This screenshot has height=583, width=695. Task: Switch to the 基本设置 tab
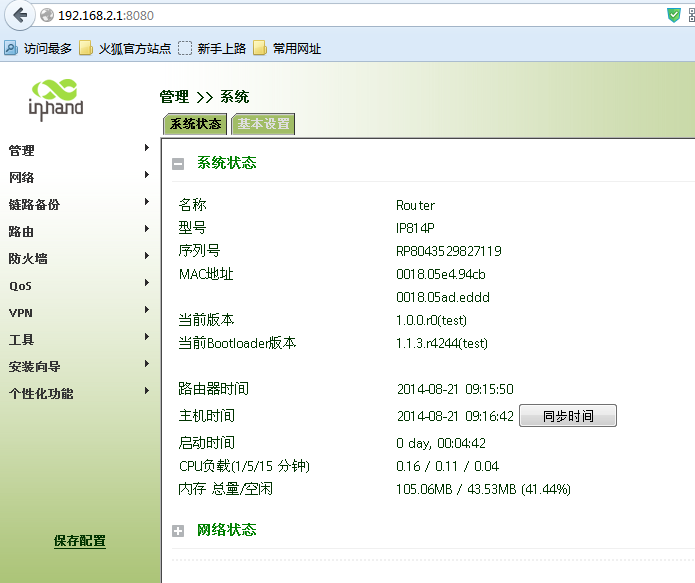click(x=263, y=124)
